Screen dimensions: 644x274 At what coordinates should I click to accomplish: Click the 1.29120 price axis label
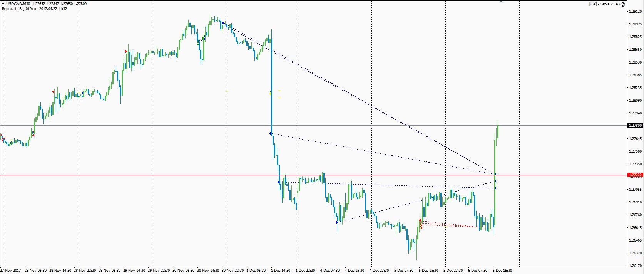tap(635, 12)
